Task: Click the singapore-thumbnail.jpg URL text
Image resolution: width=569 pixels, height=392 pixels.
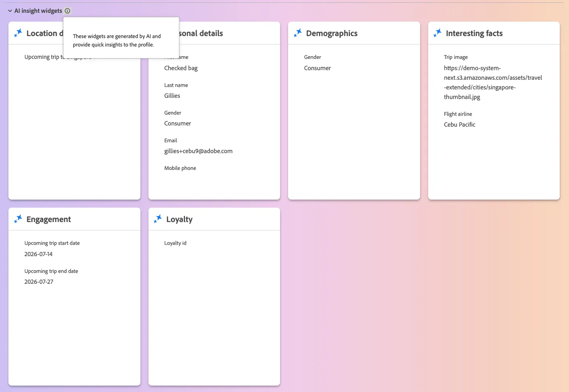Action: (493, 83)
